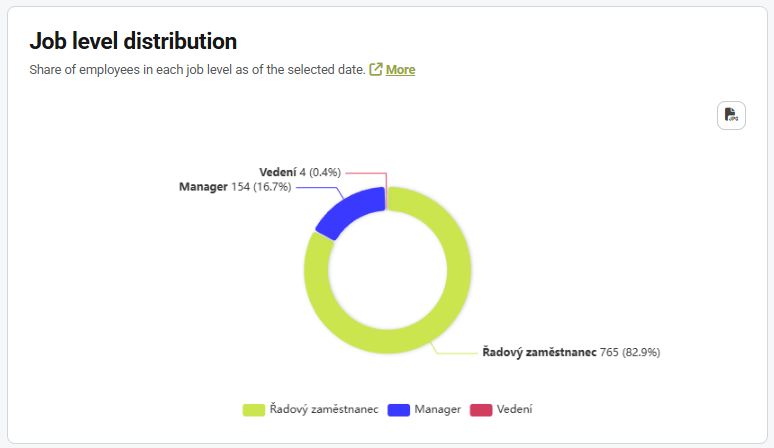
Task: Click bold Řadový zaměstnanec callout beside the donut
Action: click(x=539, y=352)
